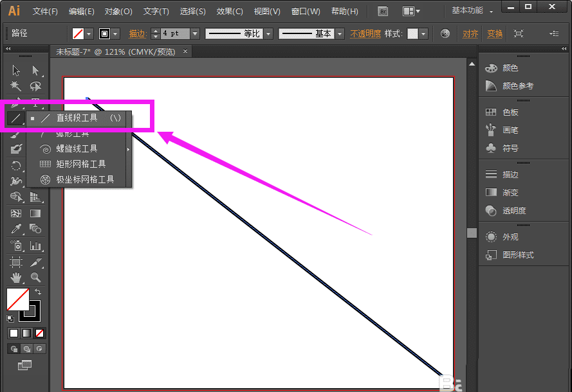Image resolution: width=572 pixels, height=392 pixels.
Task: Open the 对象(O) menu
Action: click(118, 12)
